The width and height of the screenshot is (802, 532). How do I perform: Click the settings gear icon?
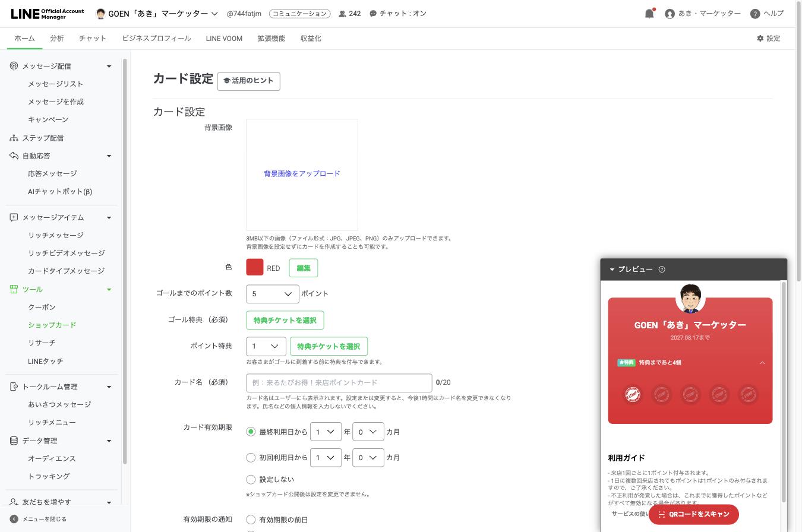pyautogui.click(x=760, y=38)
